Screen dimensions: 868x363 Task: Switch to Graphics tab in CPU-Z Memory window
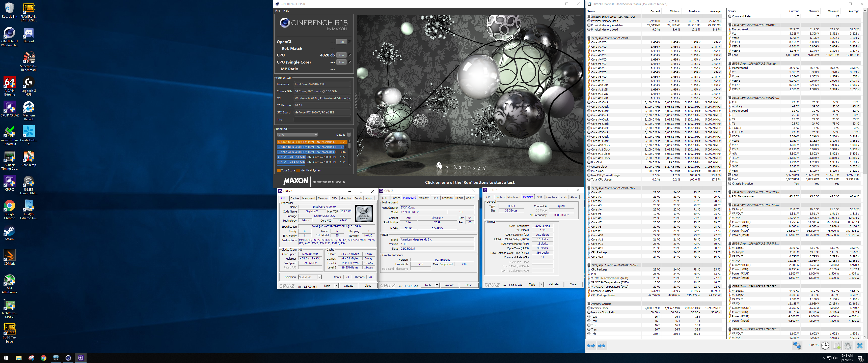pyautogui.click(x=551, y=197)
